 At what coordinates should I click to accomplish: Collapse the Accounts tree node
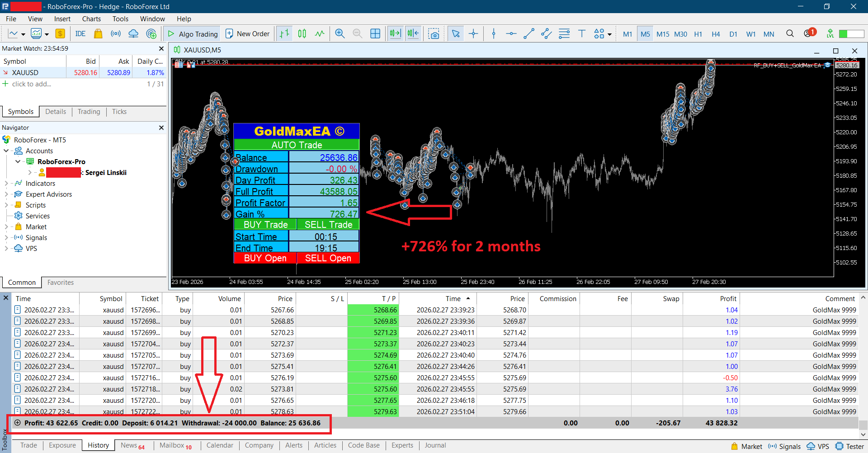pyautogui.click(x=6, y=151)
